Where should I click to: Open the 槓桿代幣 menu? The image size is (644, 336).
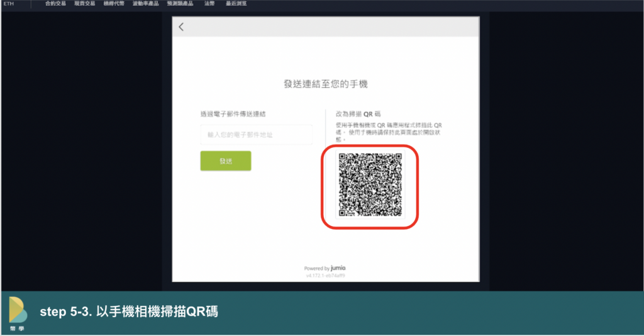pyautogui.click(x=114, y=4)
